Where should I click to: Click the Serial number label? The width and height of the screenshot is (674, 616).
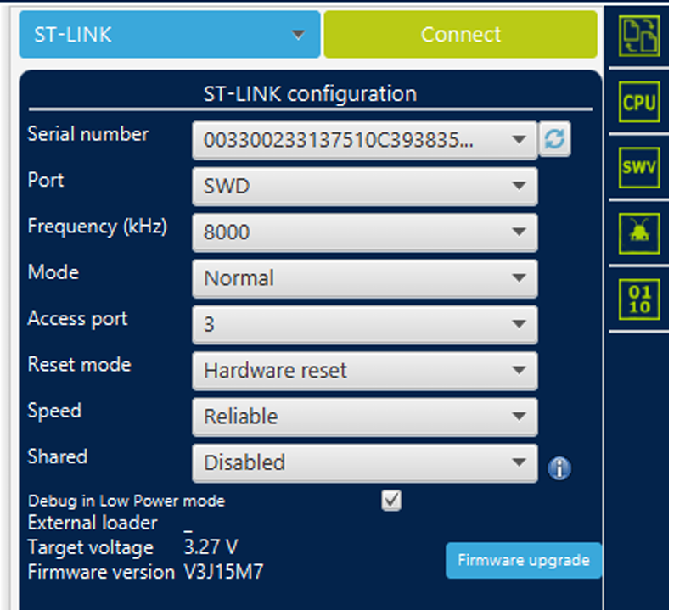coord(88,133)
